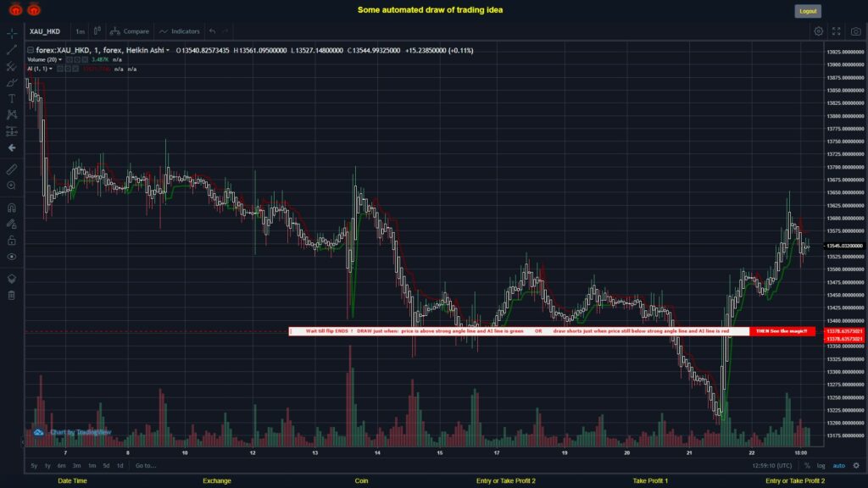Select the 3m time range

point(76,466)
